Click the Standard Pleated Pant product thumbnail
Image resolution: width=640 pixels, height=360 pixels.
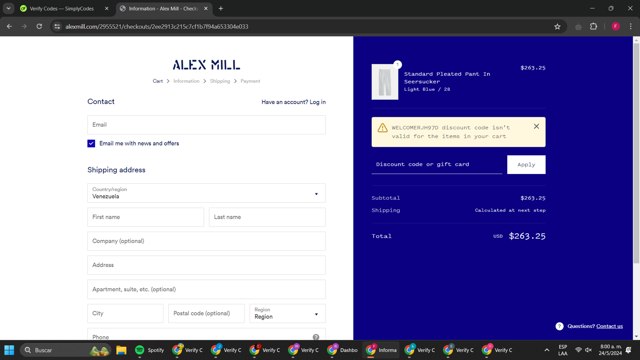[x=384, y=82]
